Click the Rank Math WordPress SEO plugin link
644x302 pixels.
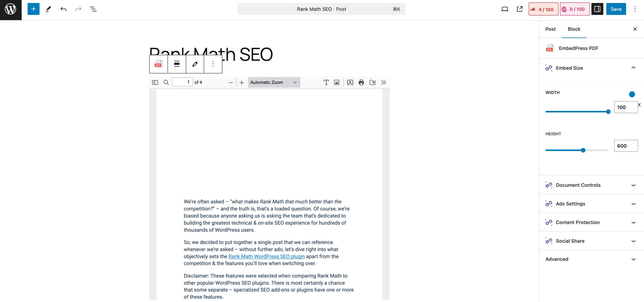pos(267,256)
